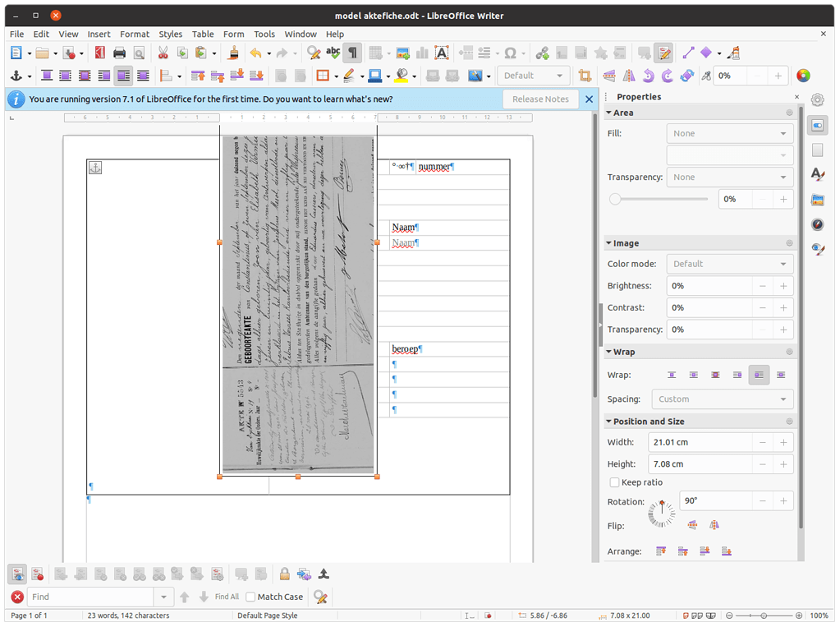Click the Rotate 90° Left icon
Image resolution: width=840 pixels, height=627 pixels.
coord(648,76)
